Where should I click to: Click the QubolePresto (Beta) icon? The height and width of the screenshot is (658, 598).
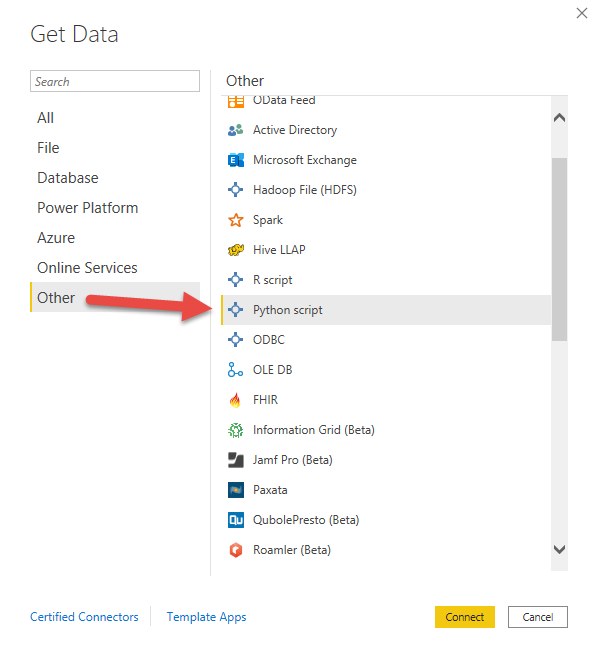tap(235, 520)
